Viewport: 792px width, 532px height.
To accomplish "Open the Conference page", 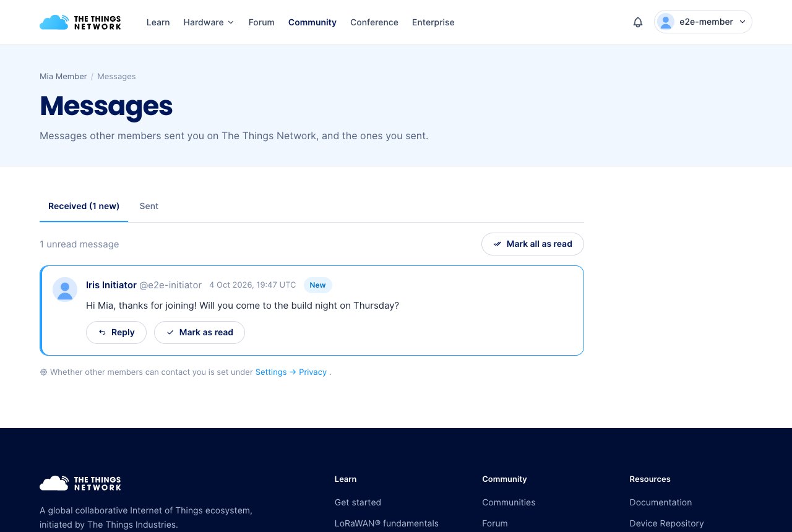I will coord(374,22).
